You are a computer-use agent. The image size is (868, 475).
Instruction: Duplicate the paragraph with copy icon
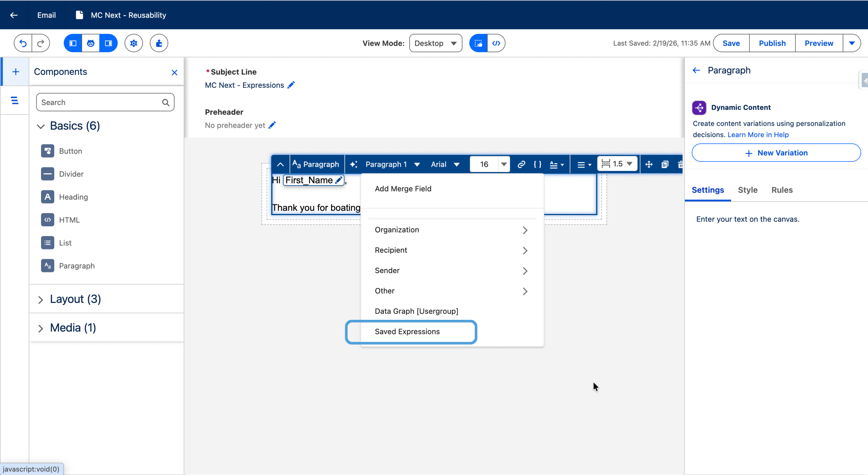(x=665, y=164)
